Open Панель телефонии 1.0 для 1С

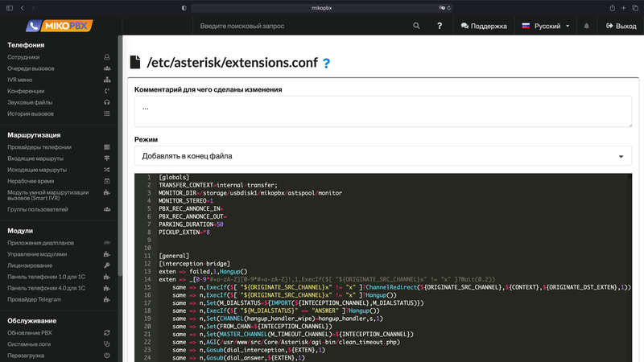[47, 277]
